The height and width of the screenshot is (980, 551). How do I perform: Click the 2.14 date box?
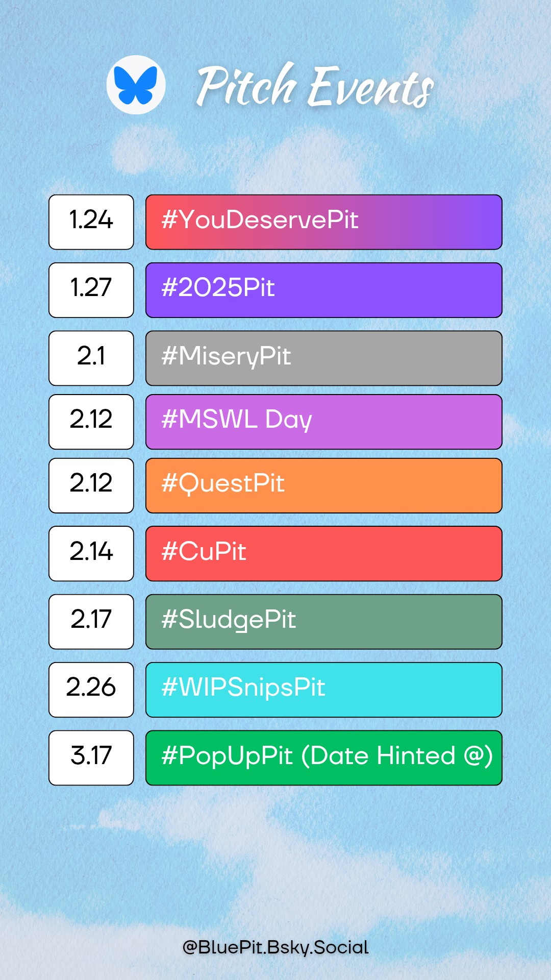(x=91, y=553)
